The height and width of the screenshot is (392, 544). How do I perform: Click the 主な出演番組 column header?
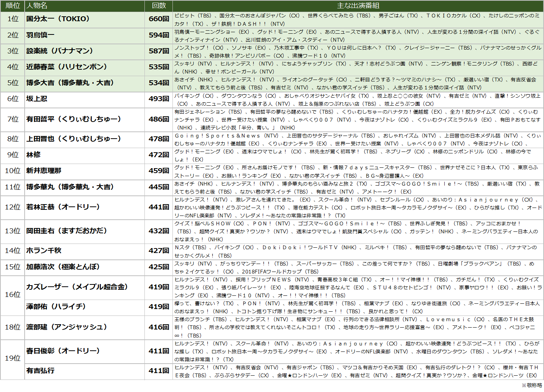[x=358, y=6]
